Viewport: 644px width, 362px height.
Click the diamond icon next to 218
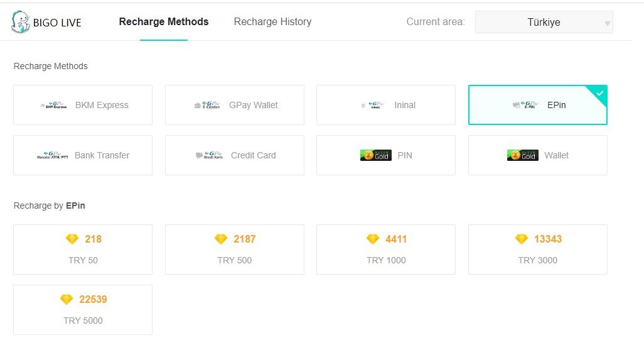tap(72, 239)
